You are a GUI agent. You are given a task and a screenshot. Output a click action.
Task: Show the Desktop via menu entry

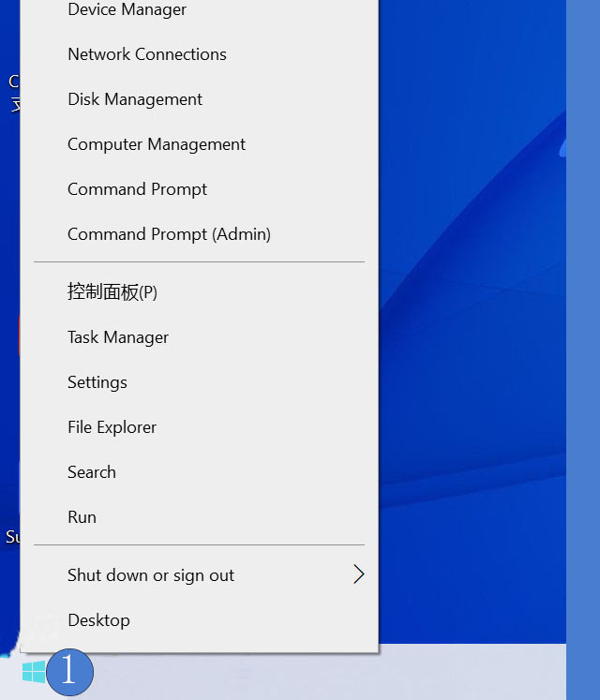(199, 620)
